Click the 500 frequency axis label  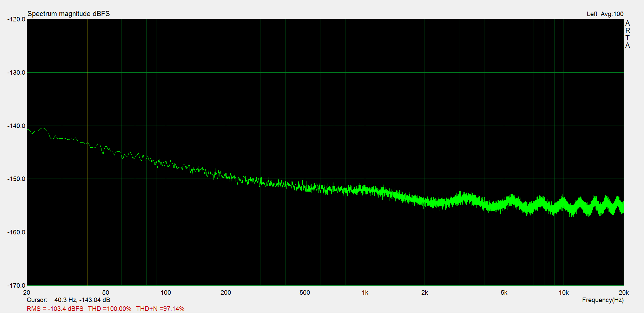(305, 293)
